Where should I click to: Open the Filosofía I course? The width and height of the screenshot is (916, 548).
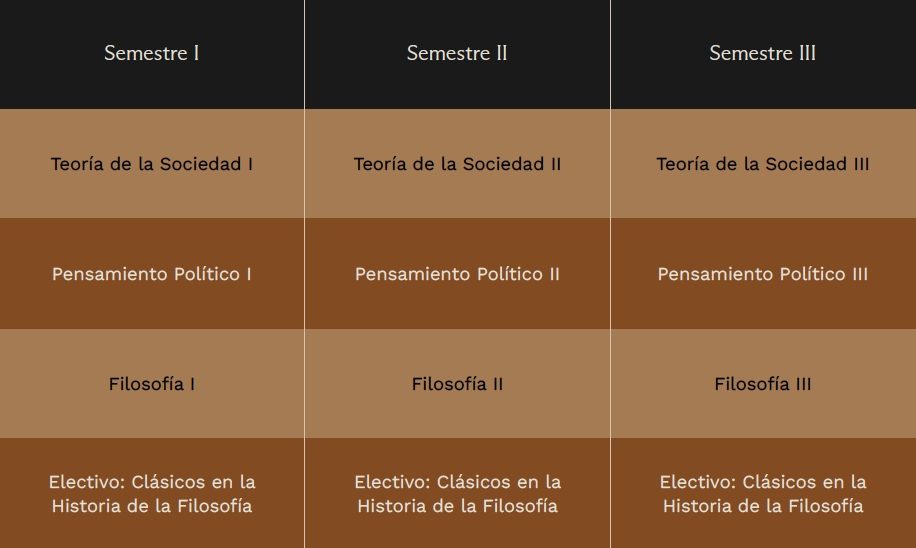(152, 384)
